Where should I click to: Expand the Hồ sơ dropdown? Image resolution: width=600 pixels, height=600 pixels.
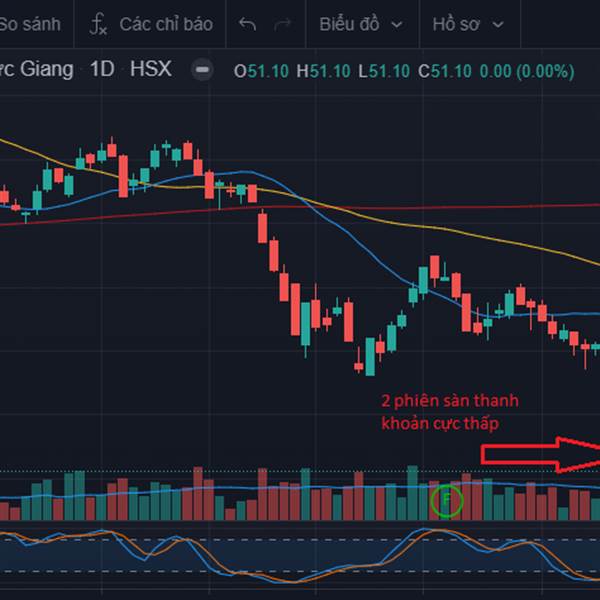click(468, 24)
